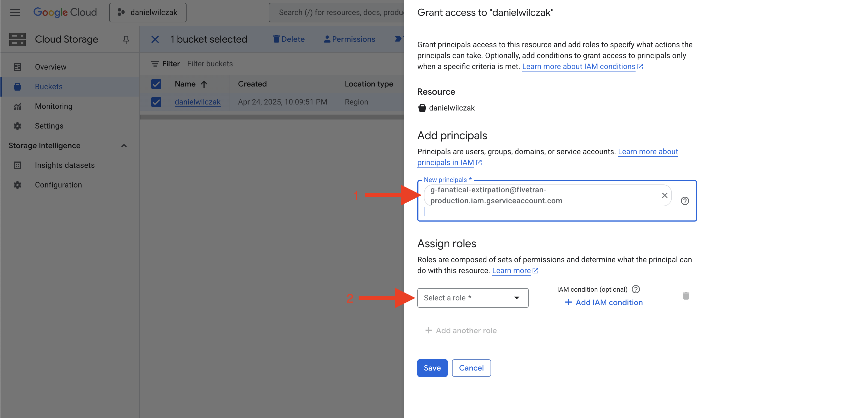Open the Settings sidebar item
Viewport: 868px width, 418px height.
[70, 126]
